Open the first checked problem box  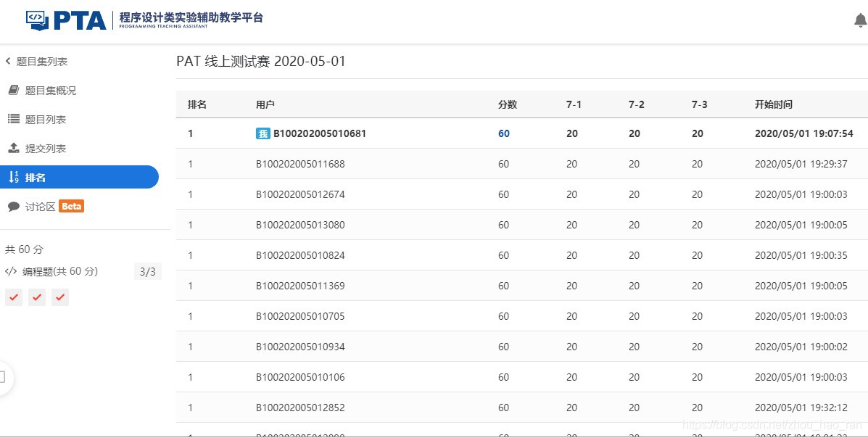[14, 297]
